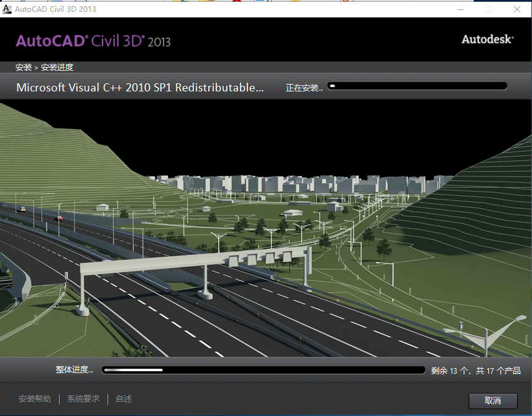
Task: Click the 剩余 13 个 product count text
Action: click(x=475, y=371)
